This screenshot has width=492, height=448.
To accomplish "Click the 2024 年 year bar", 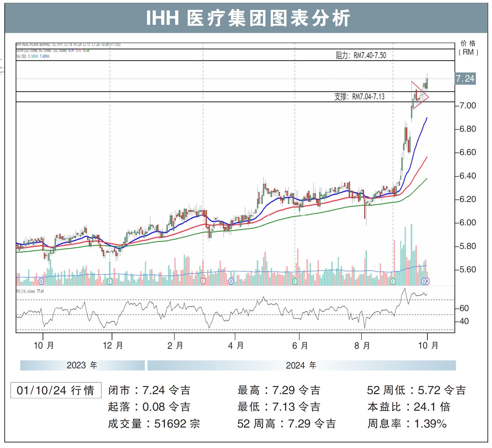I will [302, 365].
